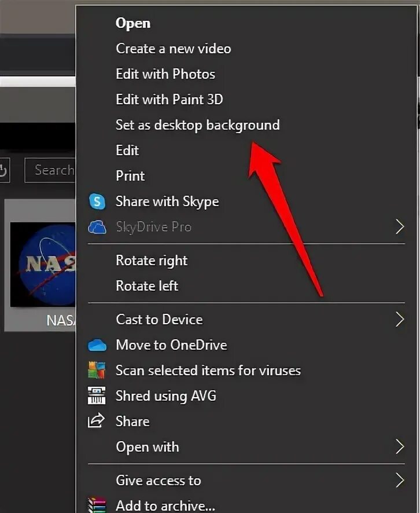Expand the Give access to submenu arrow
420x513 pixels.
tap(399, 480)
